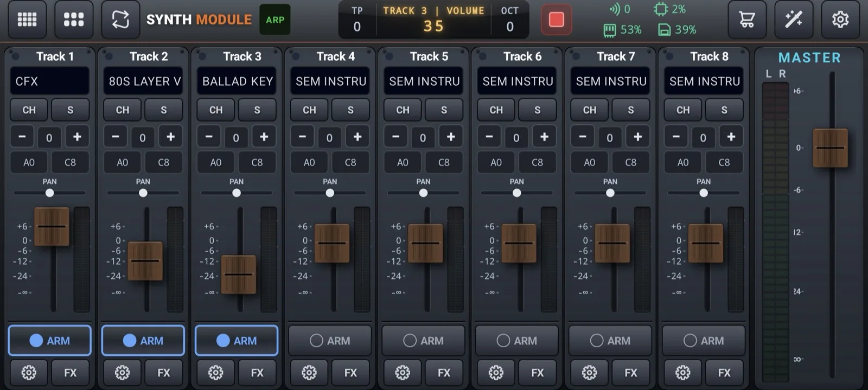The width and height of the screenshot is (868, 390).
Task: Click the storage 39% disk icon
Action: pyautogui.click(x=664, y=30)
